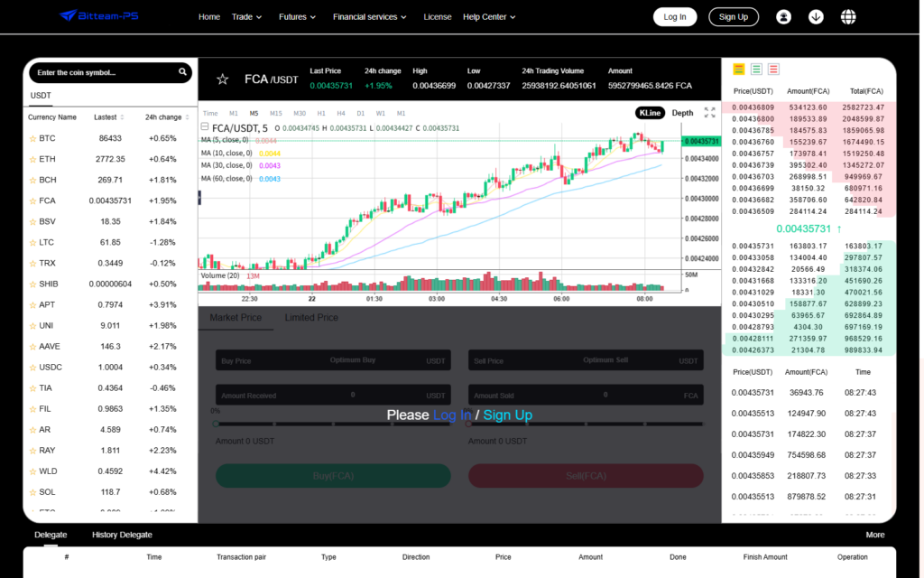924x578 pixels.
Task: Open the Delegate tab
Action: [x=51, y=535]
